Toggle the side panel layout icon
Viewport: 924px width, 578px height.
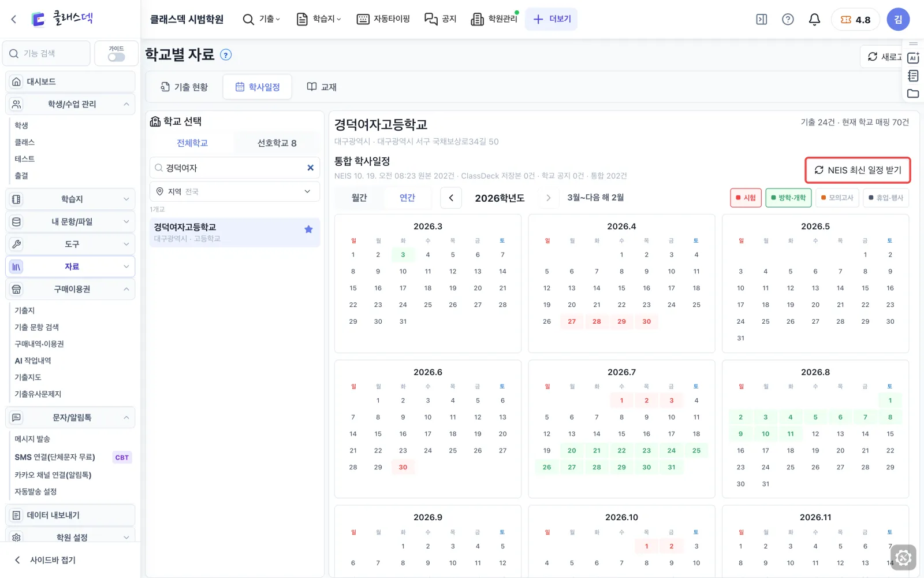point(762,20)
